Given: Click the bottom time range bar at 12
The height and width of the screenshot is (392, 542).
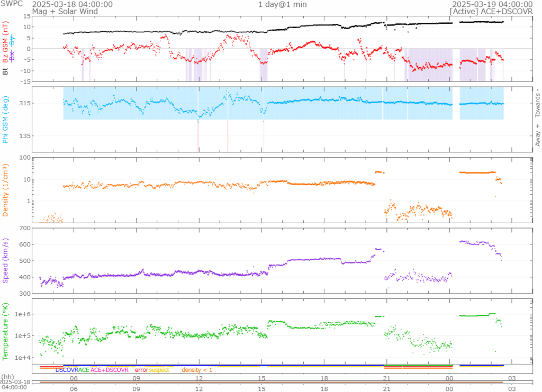Looking at the screenshot, I should click(199, 382).
